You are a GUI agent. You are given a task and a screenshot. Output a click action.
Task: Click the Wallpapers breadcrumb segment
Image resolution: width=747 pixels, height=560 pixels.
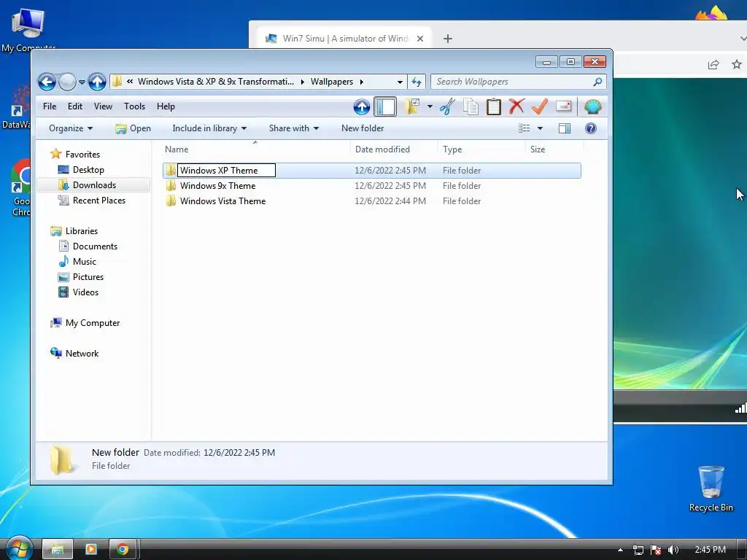tap(332, 82)
